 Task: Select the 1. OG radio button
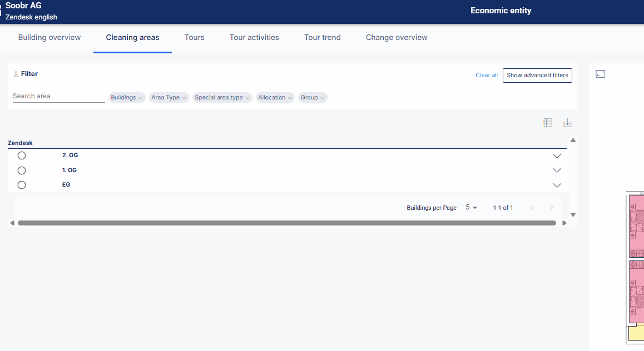coord(22,170)
